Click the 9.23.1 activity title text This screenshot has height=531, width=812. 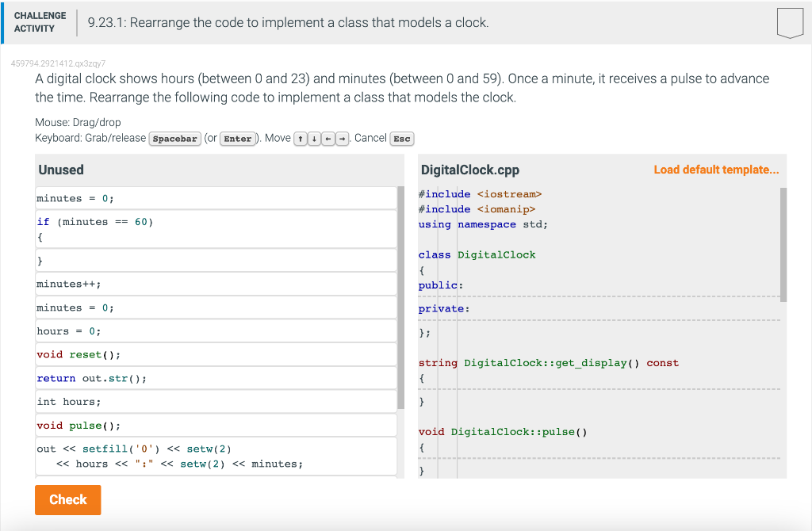[x=288, y=23]
